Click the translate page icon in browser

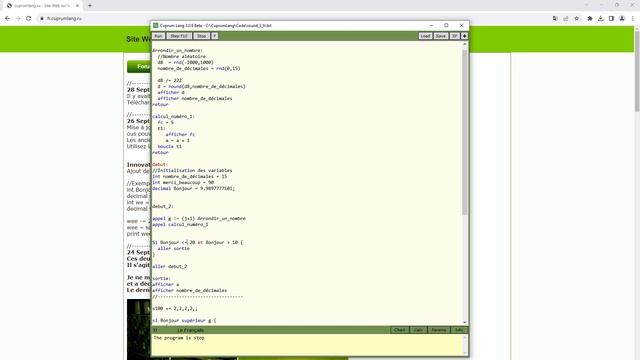[x=555, y=18]
